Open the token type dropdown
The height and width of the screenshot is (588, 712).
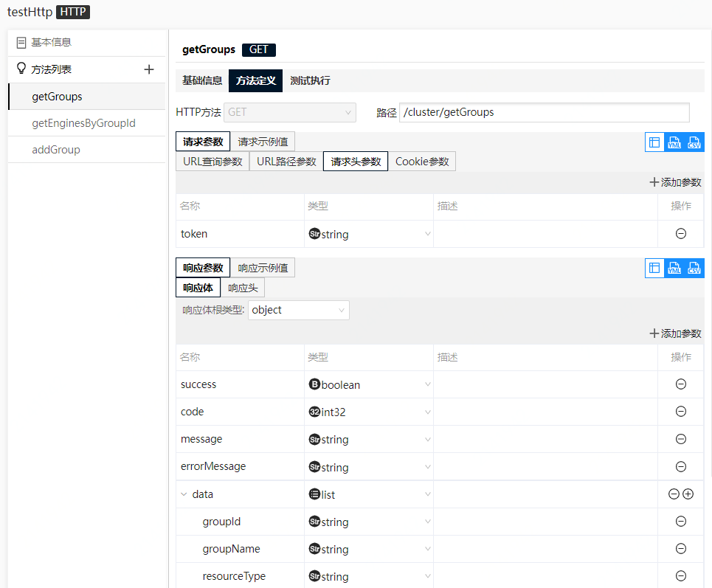point(369,234)
